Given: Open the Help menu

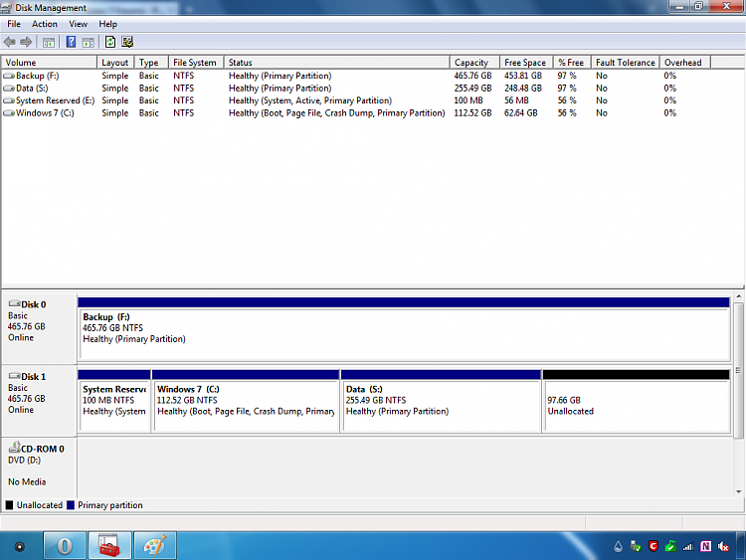Looking at the screenshot, I should click(108, 24).
